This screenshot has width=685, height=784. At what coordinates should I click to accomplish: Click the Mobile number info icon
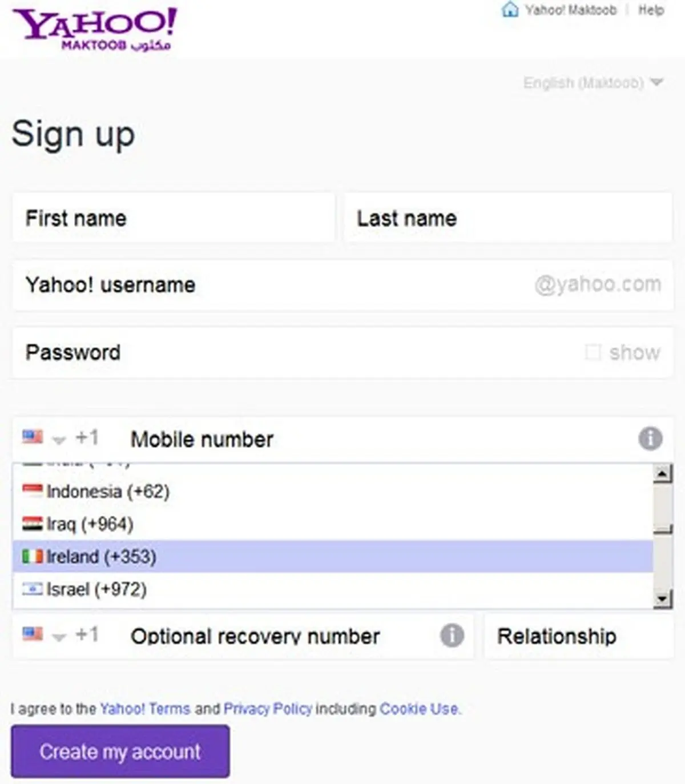(650, 439)
